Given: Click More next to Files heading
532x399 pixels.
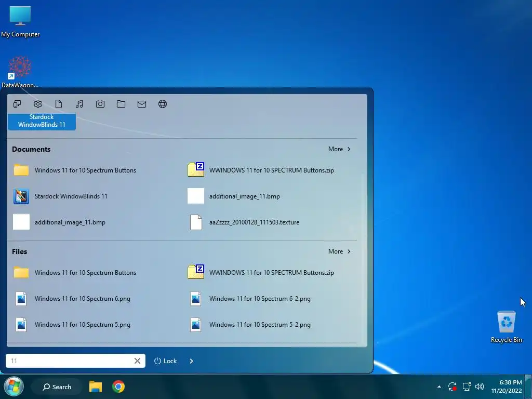Looking at the screenshot, I should 339,251.
